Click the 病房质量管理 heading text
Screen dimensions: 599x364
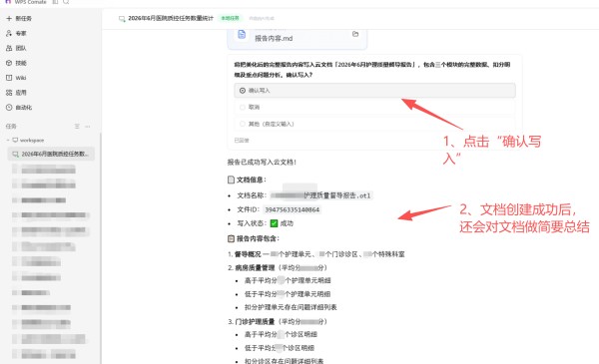tap(255, 268)
